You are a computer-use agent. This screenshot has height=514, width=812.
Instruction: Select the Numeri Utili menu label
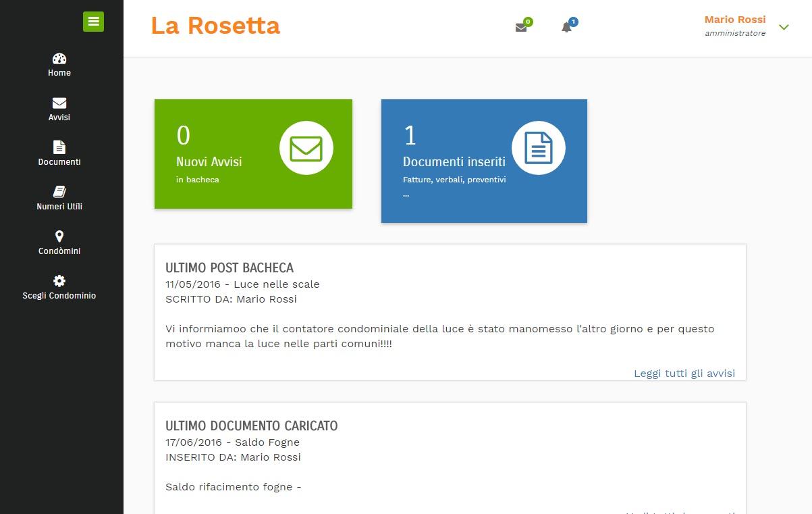point(59,207)
